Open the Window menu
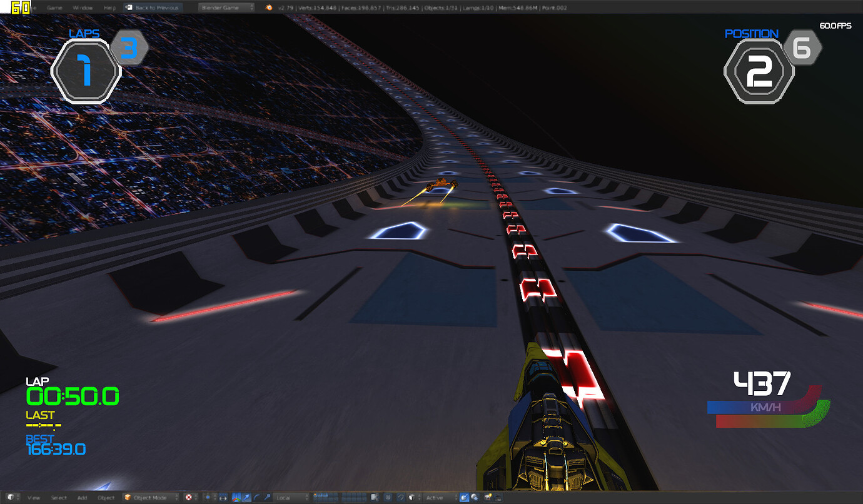This screenshot has height=504, width=863. coord(83,8)
